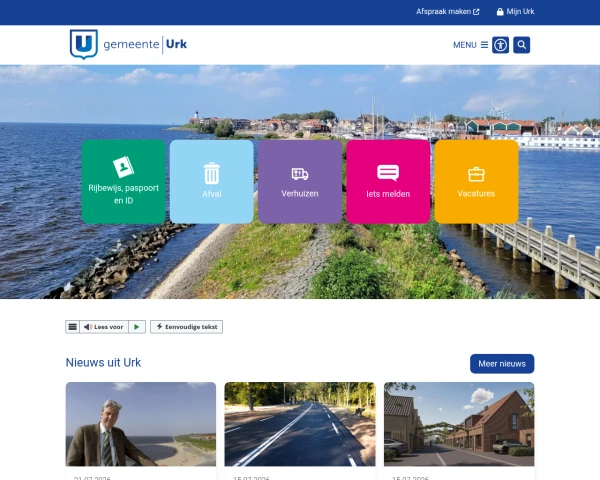Open the Rijbewijs, paspoort en ID tile
The image size is (600, 480).
pyautogui.click(x=124, y=181)
